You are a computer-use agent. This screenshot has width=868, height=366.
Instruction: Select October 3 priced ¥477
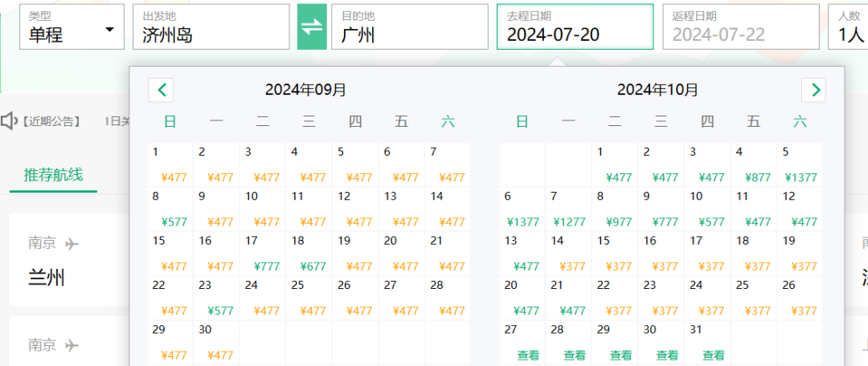(707, 165)
